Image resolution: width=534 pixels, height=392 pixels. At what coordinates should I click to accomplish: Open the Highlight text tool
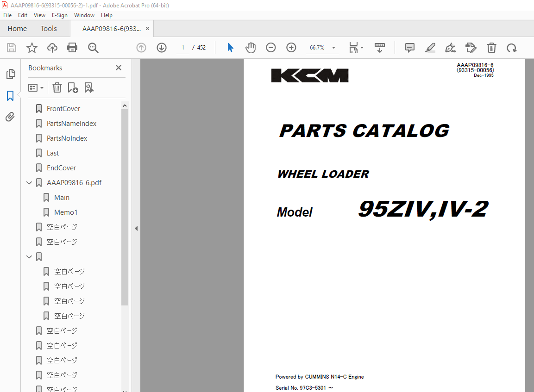(x=430, y=48)
